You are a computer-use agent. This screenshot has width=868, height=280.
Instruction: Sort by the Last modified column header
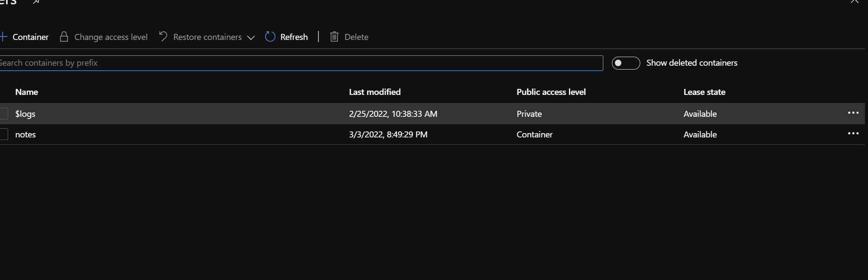(375, 92)
